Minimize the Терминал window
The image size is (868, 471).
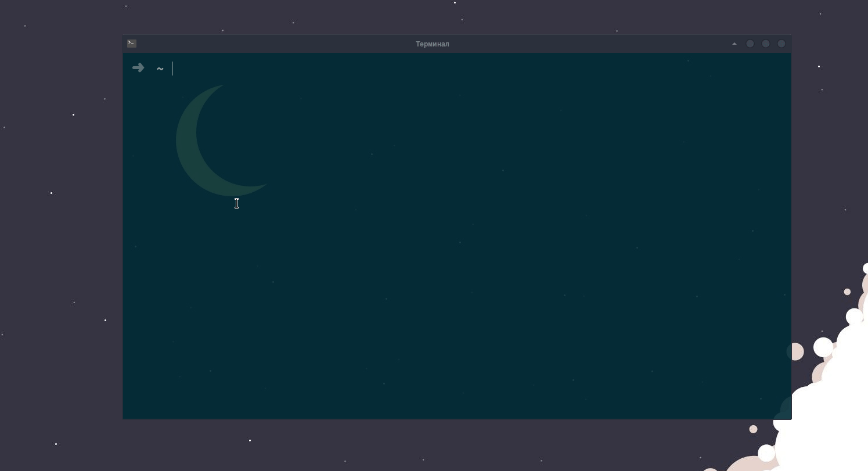pos(750,44)
